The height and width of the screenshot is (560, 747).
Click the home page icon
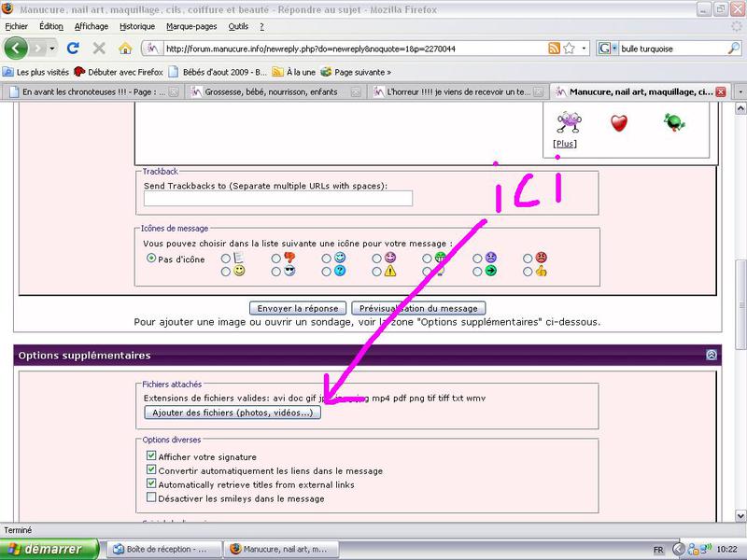[125, 48]
